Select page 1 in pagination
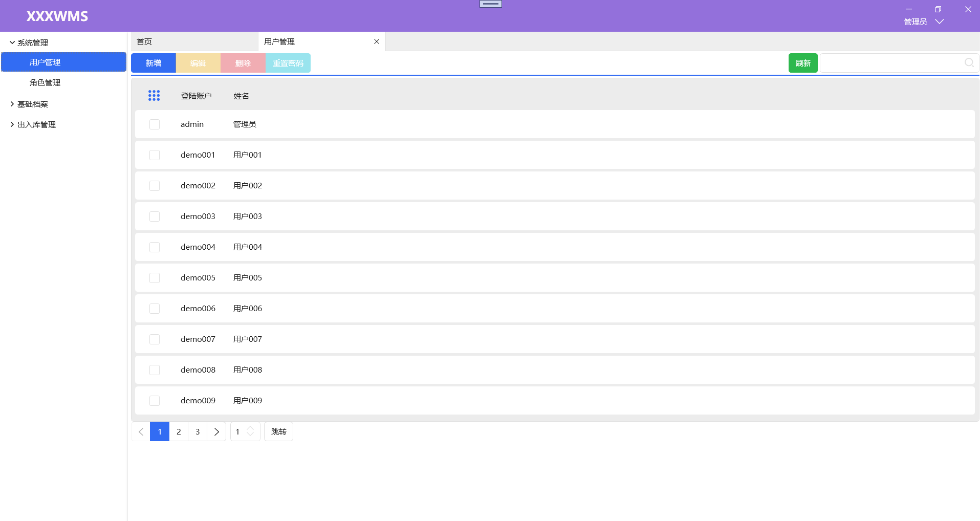The height and width of the screenshot is (521, 980). pos(160,431)
